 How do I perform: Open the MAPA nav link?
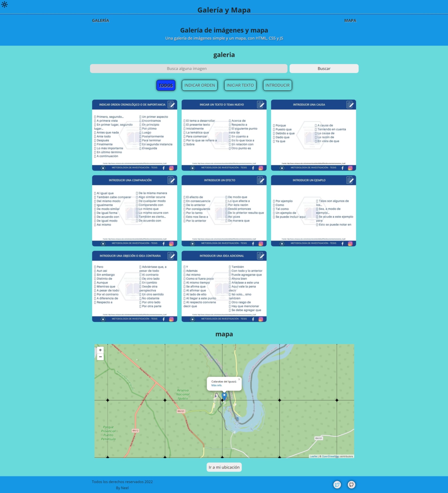[x=350, y=21]
